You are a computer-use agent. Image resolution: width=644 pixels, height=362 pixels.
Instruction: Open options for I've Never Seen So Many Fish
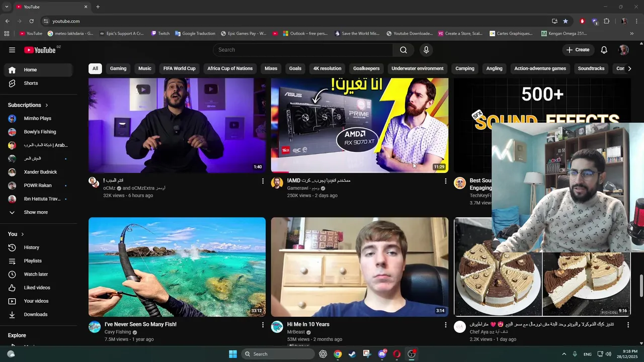point(263,325)
